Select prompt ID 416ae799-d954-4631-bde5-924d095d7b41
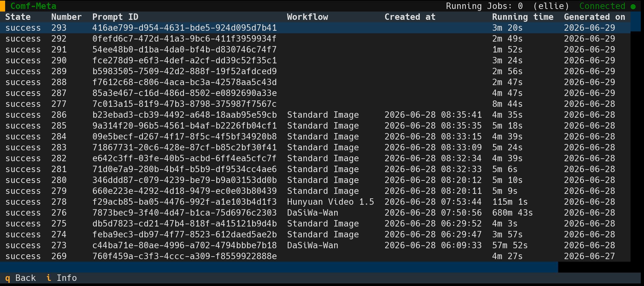 tap(185, 28)
